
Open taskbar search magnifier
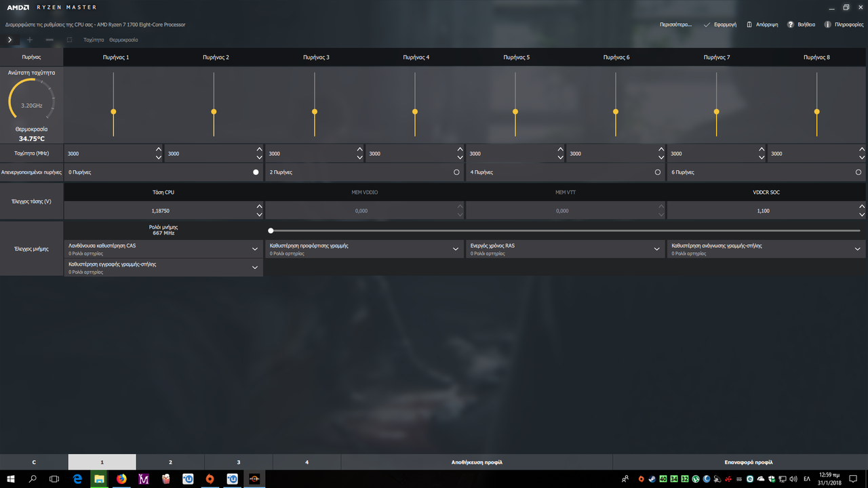click(33, 479)
